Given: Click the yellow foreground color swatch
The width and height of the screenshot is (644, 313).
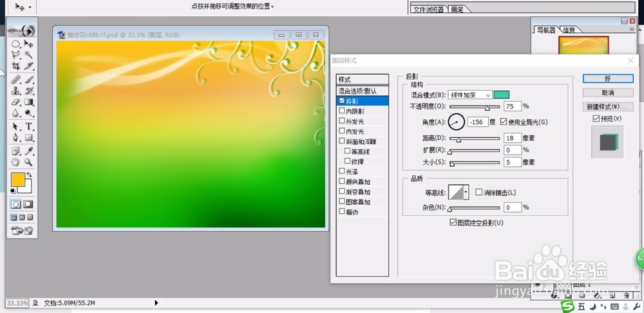Looking at the screenshot, I should pos(17,180).
